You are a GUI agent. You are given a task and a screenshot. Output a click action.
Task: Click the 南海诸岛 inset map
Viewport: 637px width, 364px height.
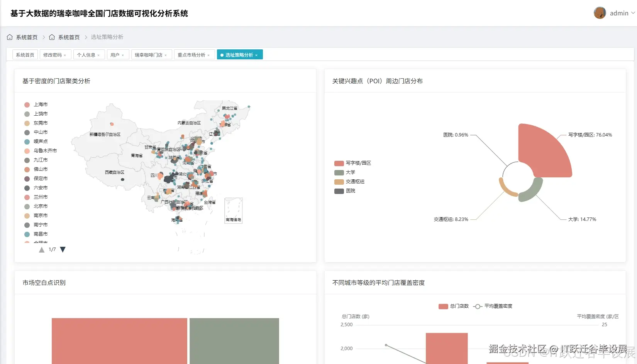(x=234, y=211)
